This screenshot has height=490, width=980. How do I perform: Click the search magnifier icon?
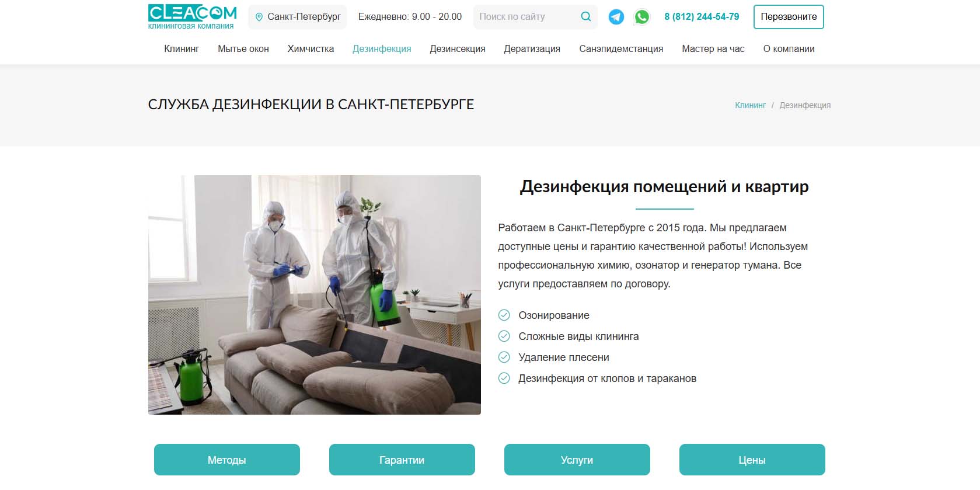click(586, 16)
